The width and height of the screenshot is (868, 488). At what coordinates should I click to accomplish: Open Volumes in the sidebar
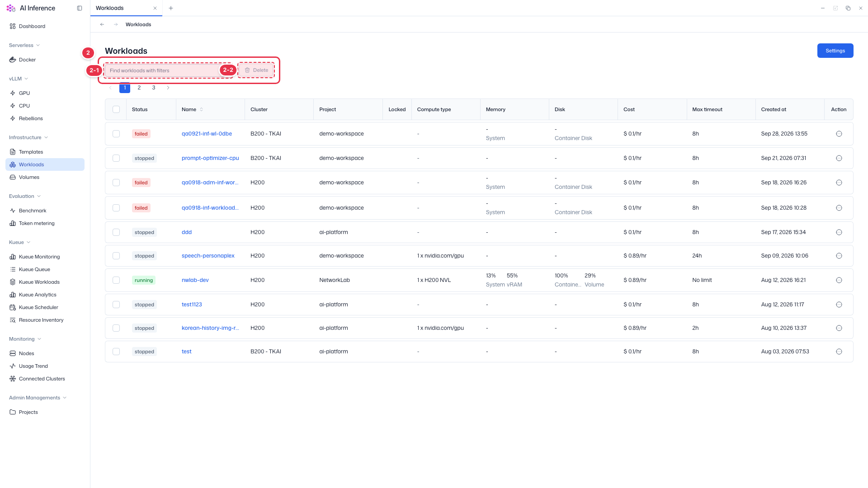[x=29, y=177]
